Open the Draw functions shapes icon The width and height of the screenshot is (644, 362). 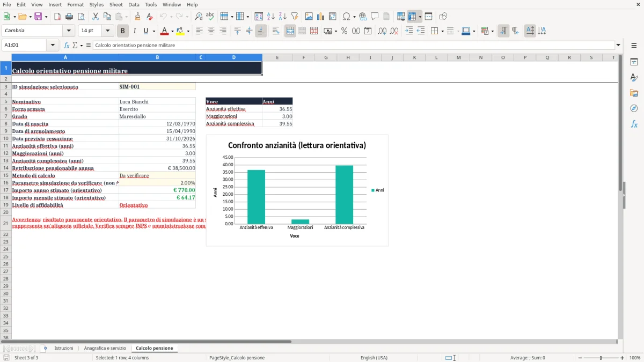click(443, 17)
